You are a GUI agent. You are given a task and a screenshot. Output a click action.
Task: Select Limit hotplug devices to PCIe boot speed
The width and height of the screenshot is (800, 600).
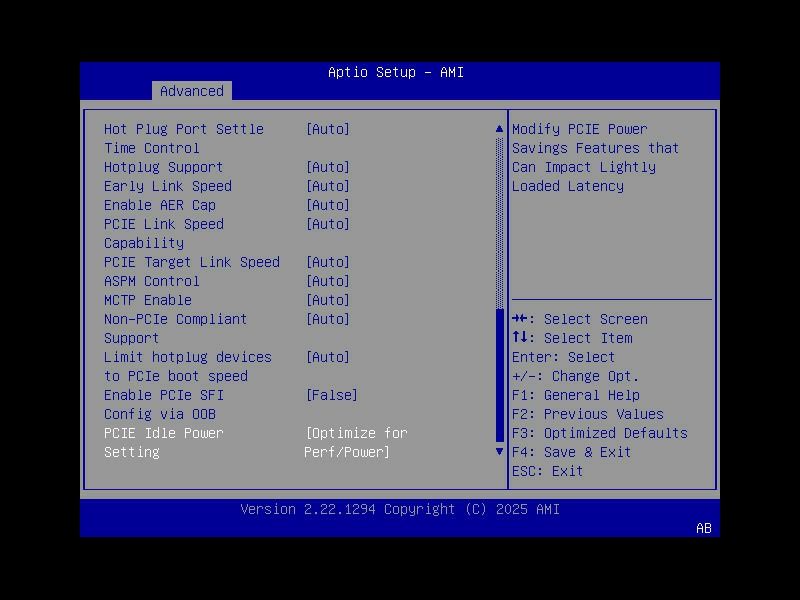click(188, 366)
